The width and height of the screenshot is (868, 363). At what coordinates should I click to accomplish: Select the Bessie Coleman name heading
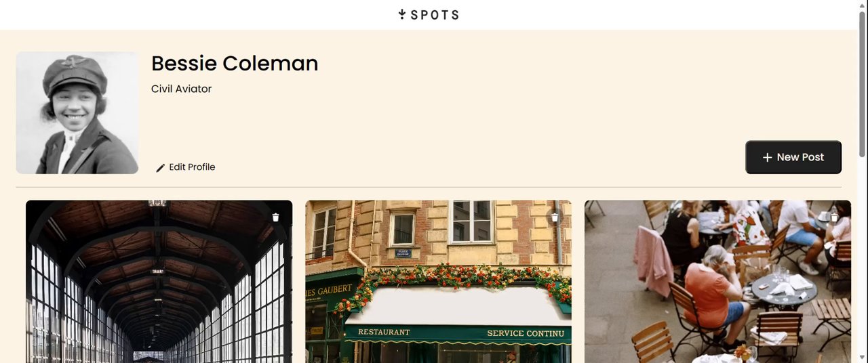click(x=235, y=63)
